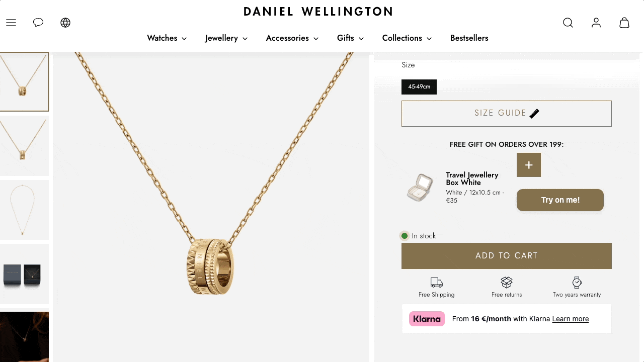
Task: Select the gift box packaging thumbnail
Action: pyautogui.click(x=24, y=275)
